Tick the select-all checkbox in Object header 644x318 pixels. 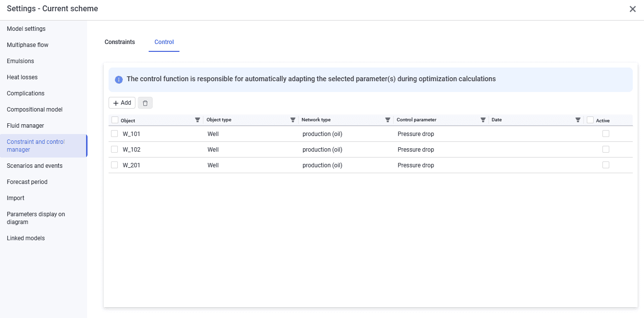pos(115,120)
